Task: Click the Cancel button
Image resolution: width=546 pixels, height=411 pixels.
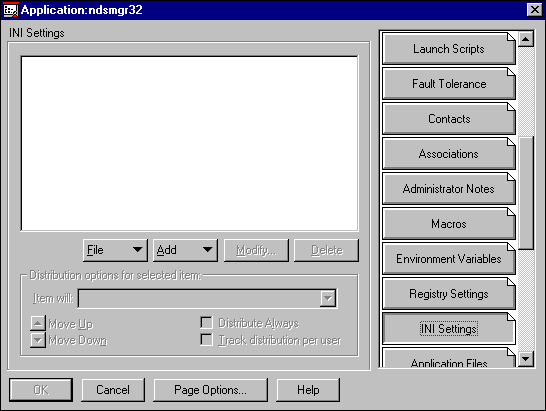Action: pyautogui.click(x=113, y=390)
